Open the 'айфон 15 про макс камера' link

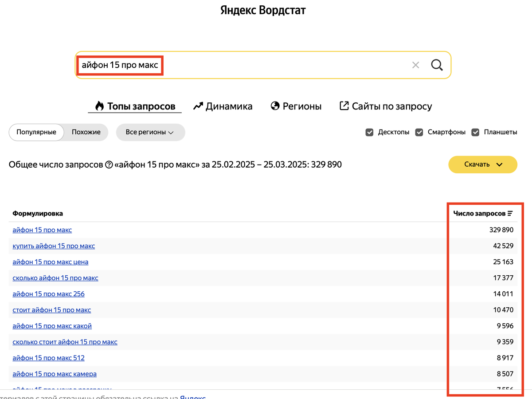55,374
